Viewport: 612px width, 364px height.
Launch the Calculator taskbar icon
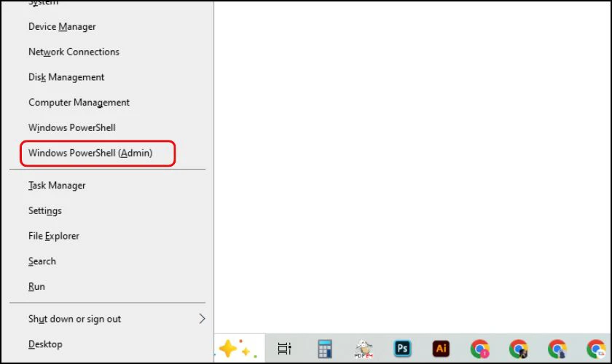click(x=325, y=349)
